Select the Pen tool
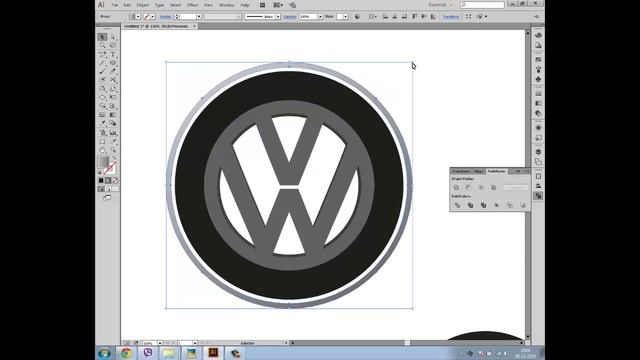Image resolution: width=640 pixels, height=360 pixels. 102,54
